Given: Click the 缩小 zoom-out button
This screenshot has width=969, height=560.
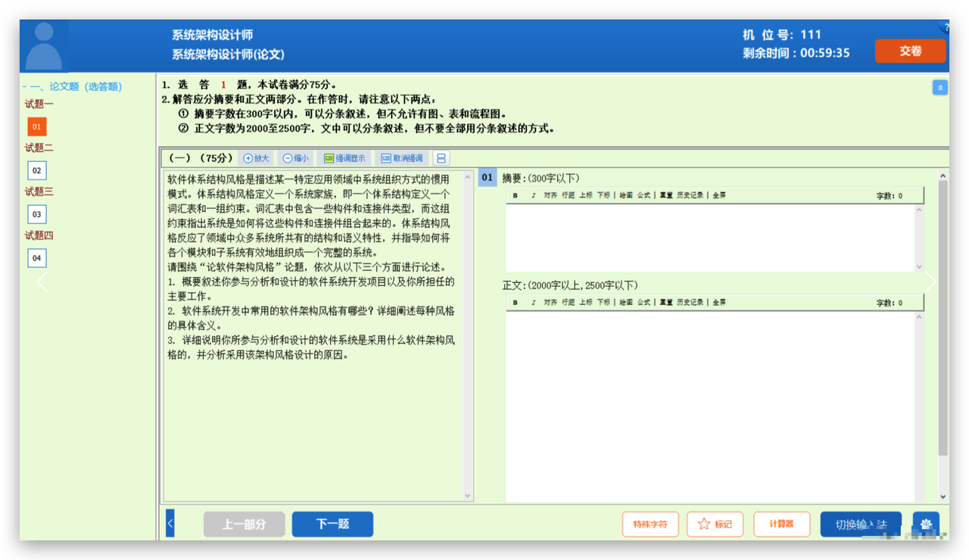Looking at the screenshot, I should point(295,158).
